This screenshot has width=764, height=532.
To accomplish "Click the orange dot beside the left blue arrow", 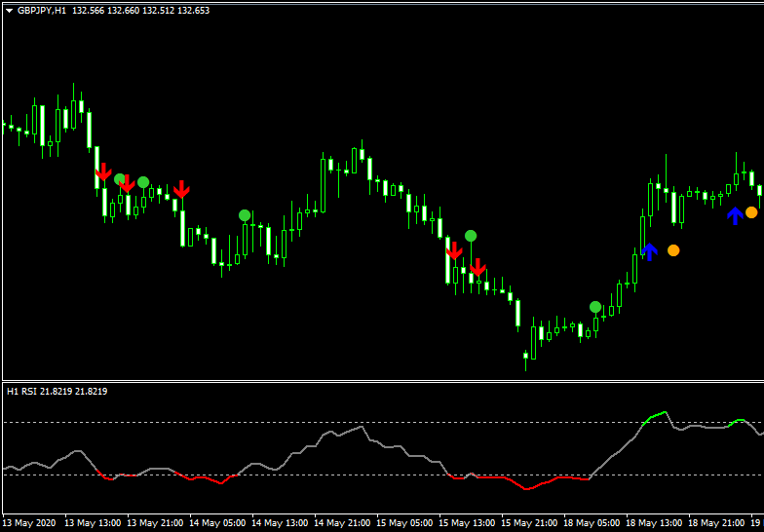I will 673,250.
